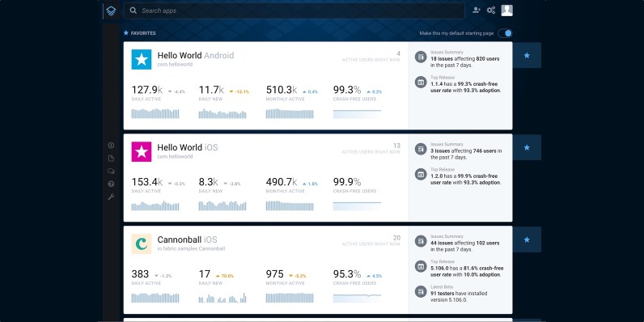The image size is (644, 322).
Task: Click the '4 active users right now' counter
Action: click(x=371, y=57)
